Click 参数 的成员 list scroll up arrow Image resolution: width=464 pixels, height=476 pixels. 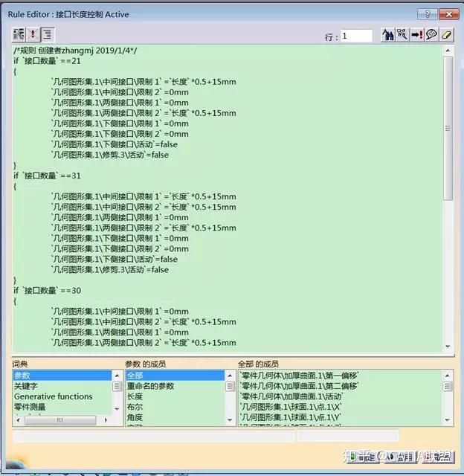(x=230, y=376)
